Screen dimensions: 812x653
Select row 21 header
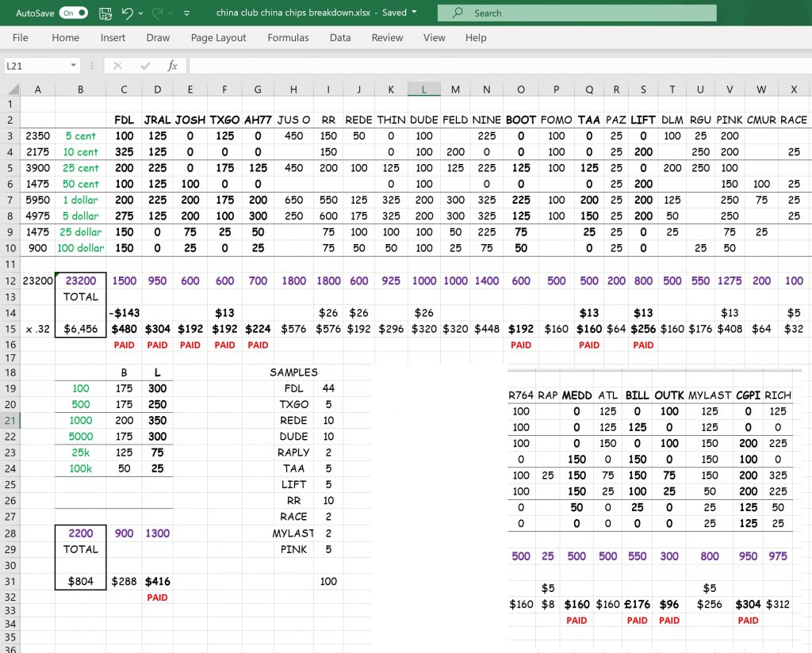click(10, 420)
